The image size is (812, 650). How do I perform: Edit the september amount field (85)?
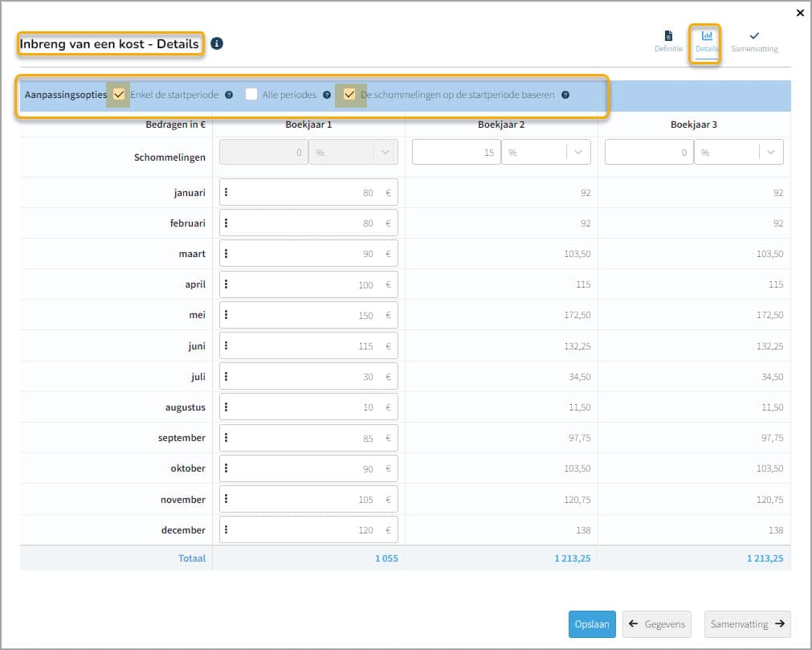point(308,437)
